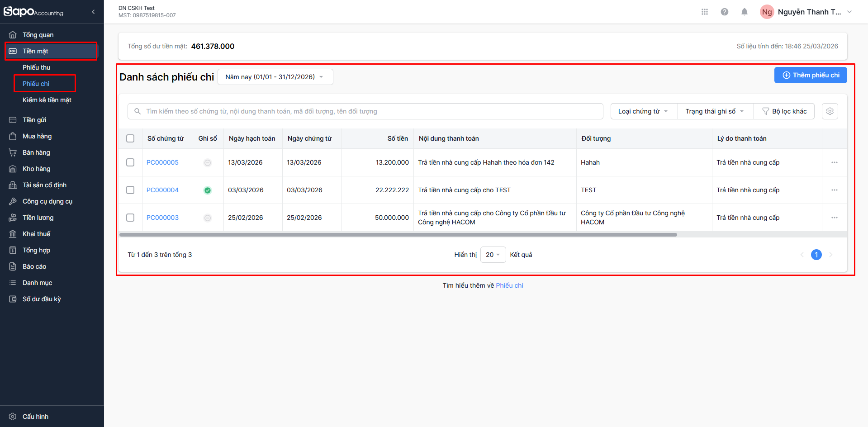Tick the checkbox for voucher PC000005
This screenshot has width=868, height=427.
[x=130, y=162]
